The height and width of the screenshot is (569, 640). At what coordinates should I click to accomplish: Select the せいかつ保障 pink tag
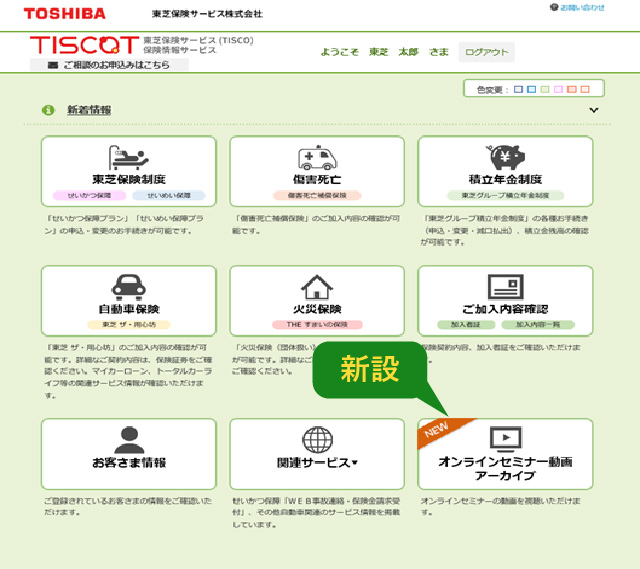89,196
